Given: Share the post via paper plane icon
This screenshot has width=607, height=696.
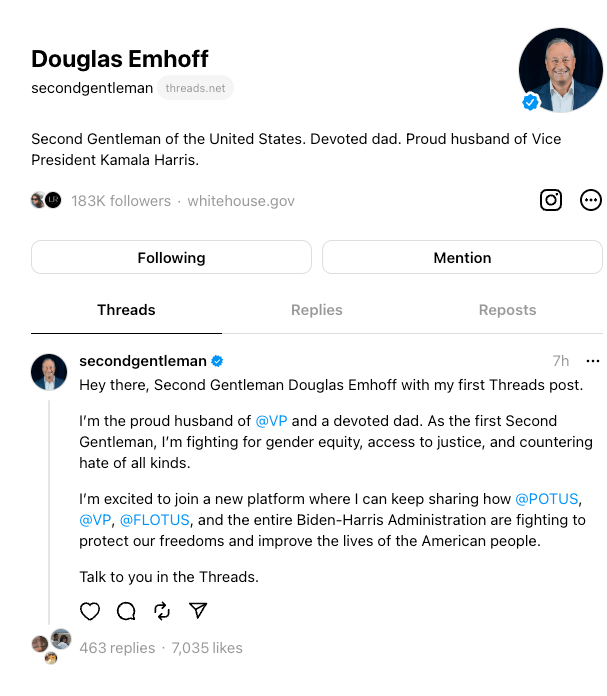Looking at the screenshot, I should 198,611.
